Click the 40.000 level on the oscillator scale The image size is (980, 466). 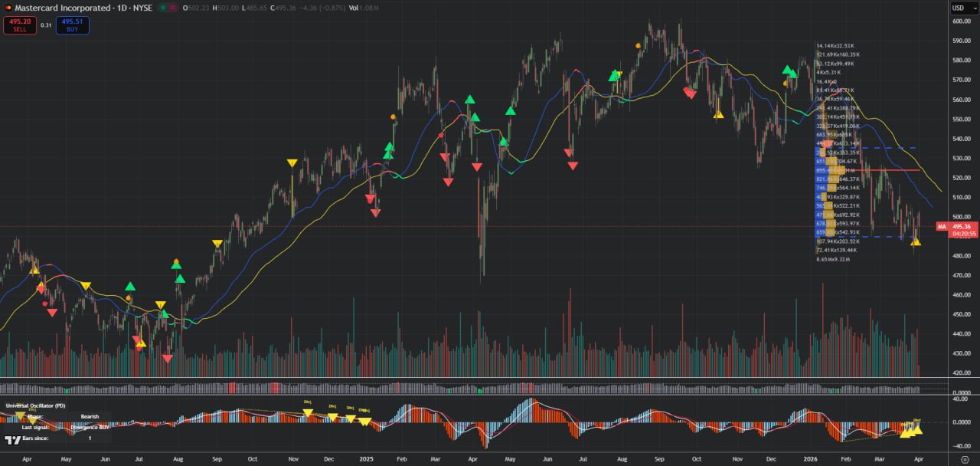(x=962, y=397)
